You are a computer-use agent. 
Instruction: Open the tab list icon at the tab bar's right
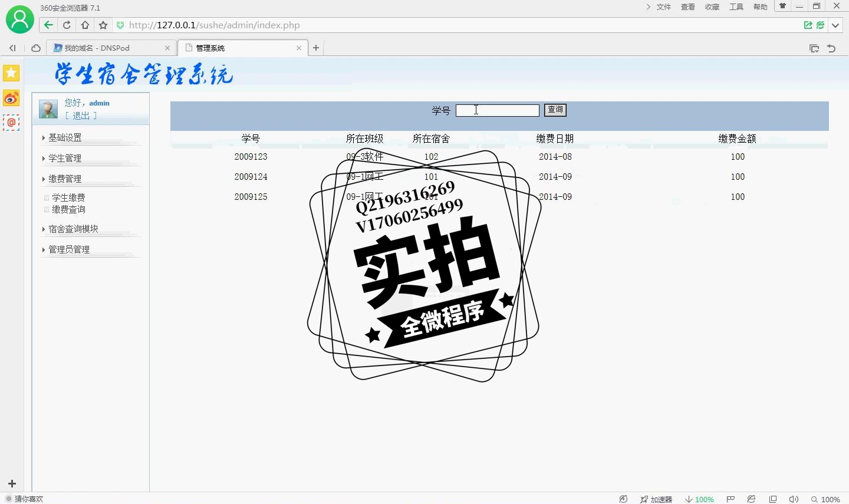point(814,48)
